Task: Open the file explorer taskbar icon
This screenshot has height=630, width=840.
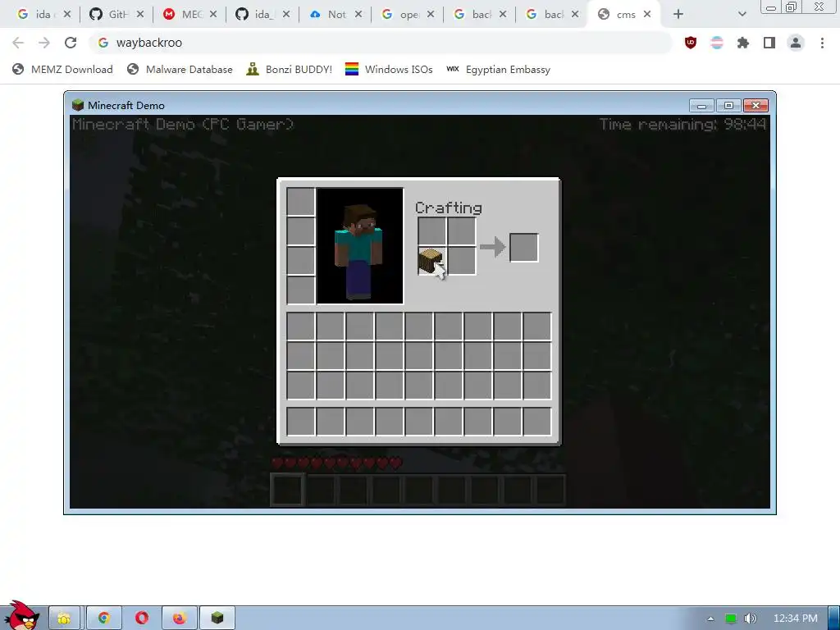Action: 64,619
